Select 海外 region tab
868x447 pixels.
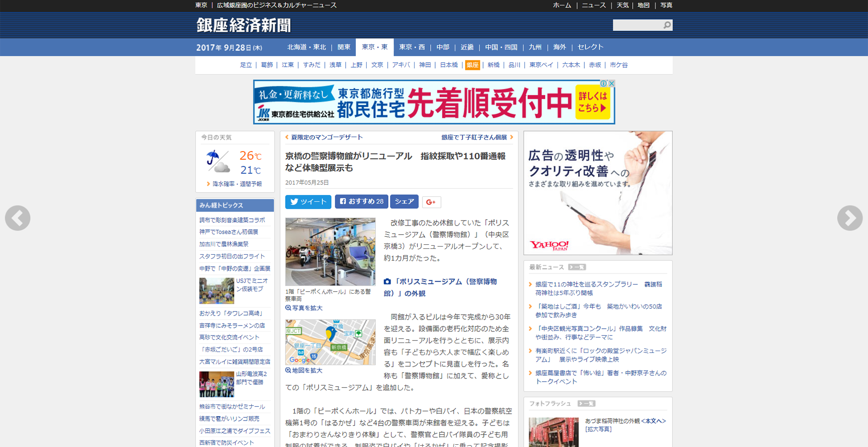point(560,47)
